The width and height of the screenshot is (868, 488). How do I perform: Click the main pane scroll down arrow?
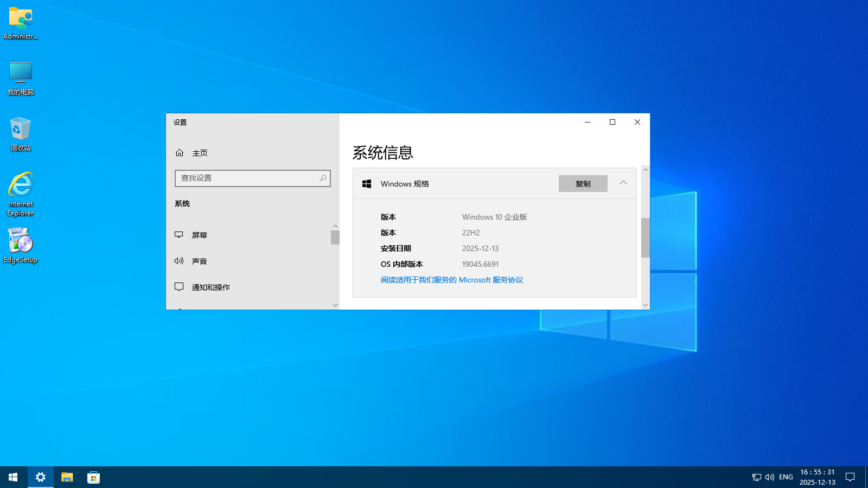646,305
